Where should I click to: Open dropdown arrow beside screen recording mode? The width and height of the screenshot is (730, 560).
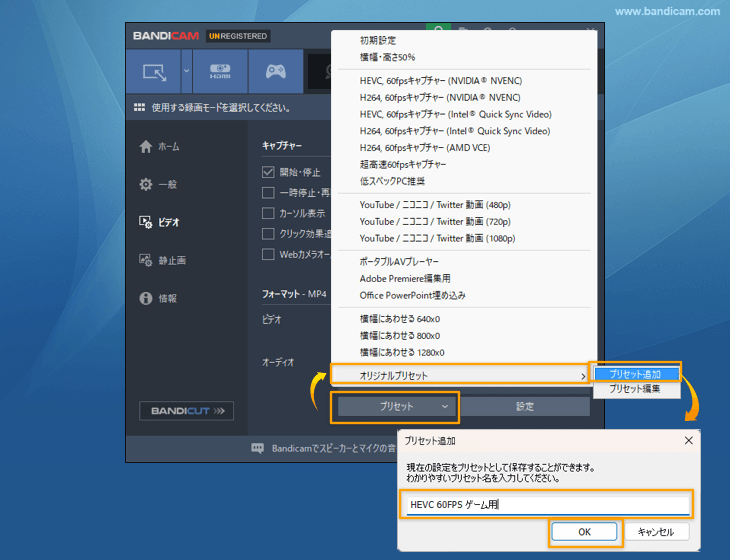click(186, 72)
